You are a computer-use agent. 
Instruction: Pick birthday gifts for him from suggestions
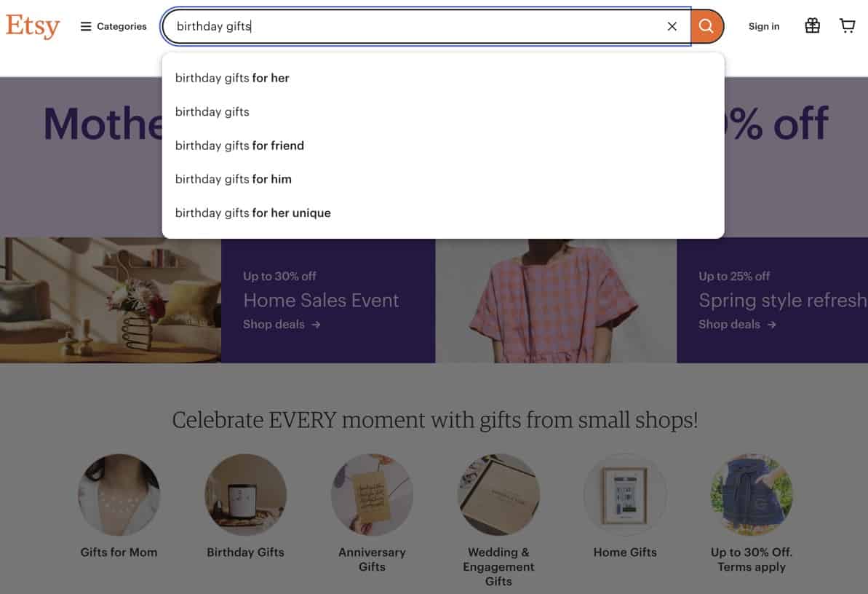[233, 179]
